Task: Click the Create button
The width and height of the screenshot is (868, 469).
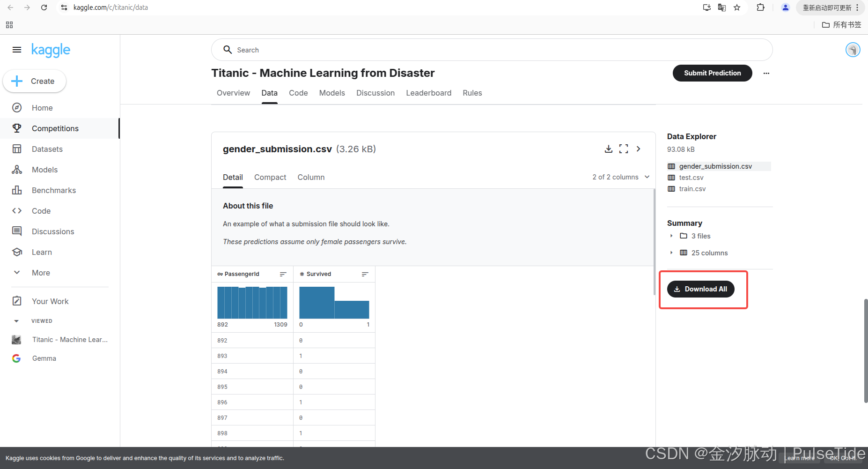Action: (x=34, y=81)
